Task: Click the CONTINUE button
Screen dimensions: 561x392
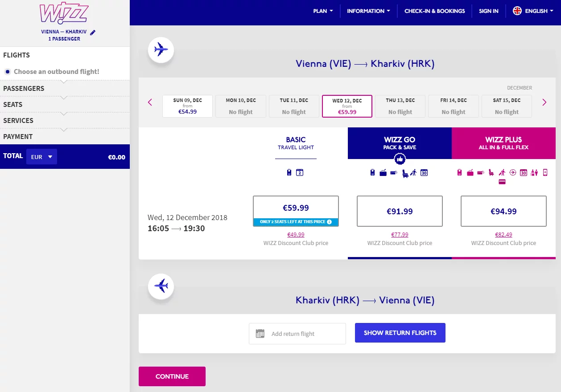Action: click(172, 376)
